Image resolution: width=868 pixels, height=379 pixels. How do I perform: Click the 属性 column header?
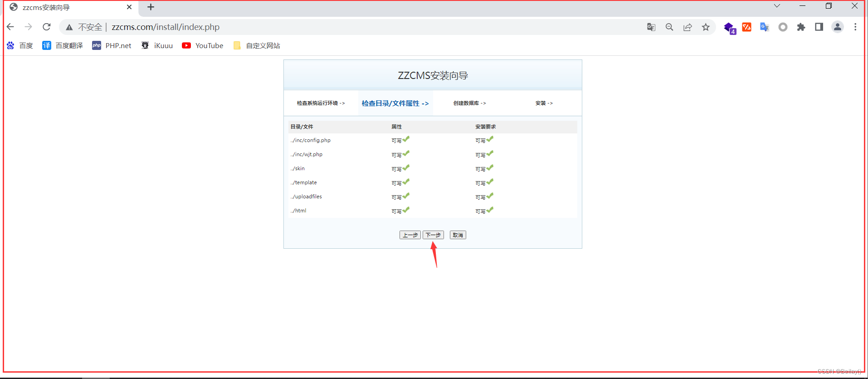396,127
